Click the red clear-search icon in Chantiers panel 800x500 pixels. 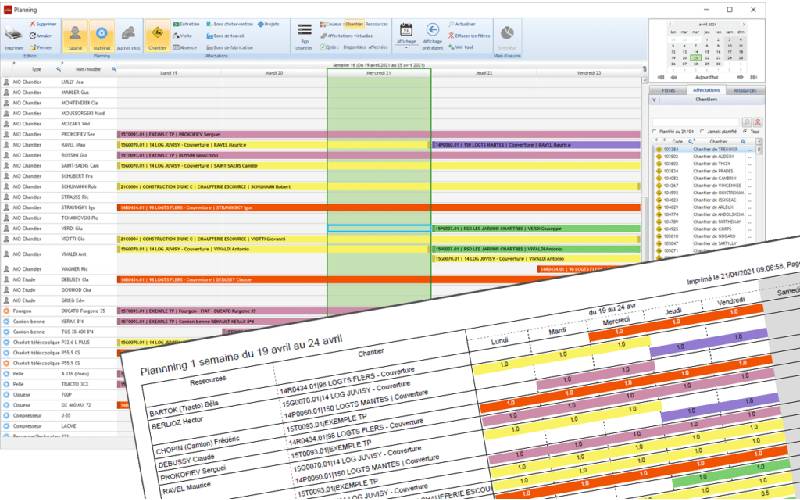pos(758,122)
